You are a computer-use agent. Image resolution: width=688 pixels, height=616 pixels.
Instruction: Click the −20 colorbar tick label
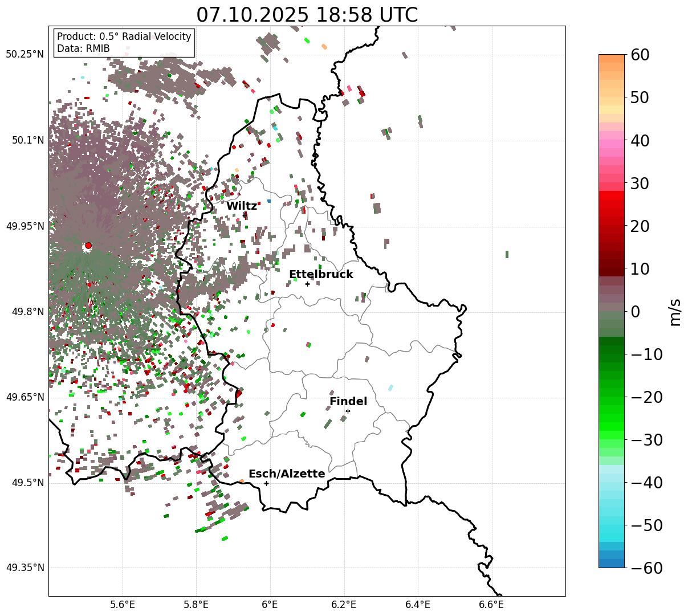tap(647, 397)
